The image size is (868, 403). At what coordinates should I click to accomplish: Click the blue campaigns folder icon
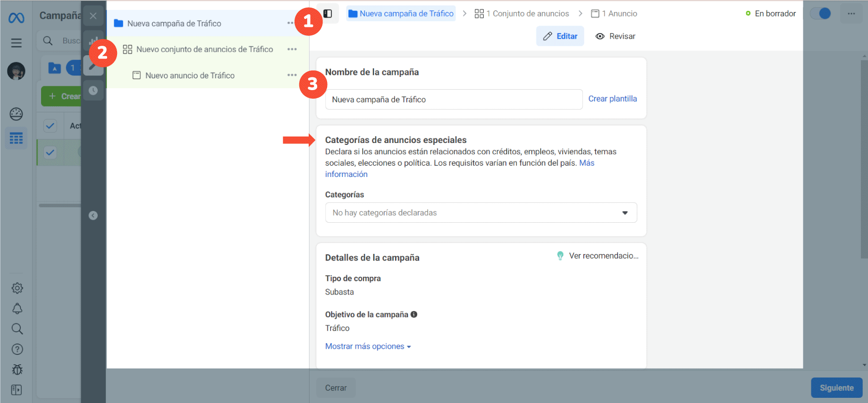click(x=55, y=68)
